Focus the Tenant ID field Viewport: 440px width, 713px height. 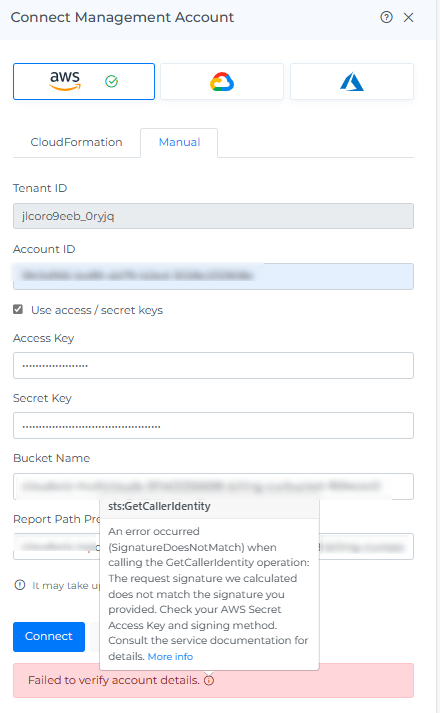[x=213, y=216]
